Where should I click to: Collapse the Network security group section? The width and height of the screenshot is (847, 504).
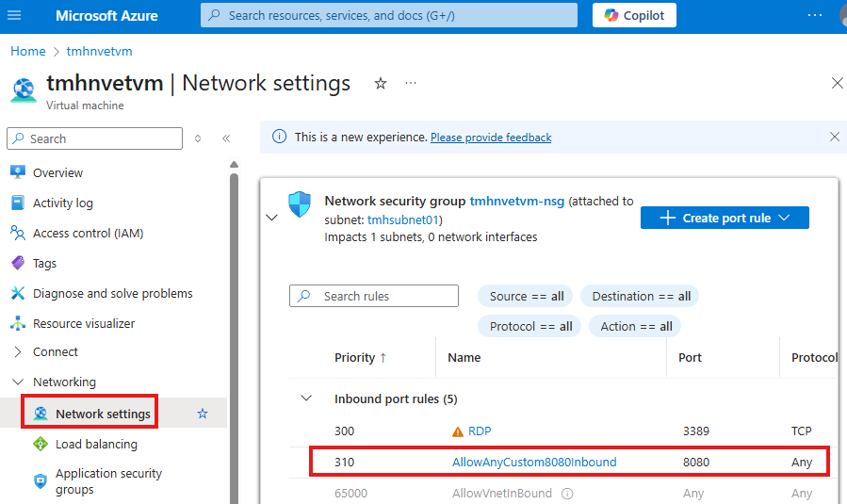click(x=271, y=218)
